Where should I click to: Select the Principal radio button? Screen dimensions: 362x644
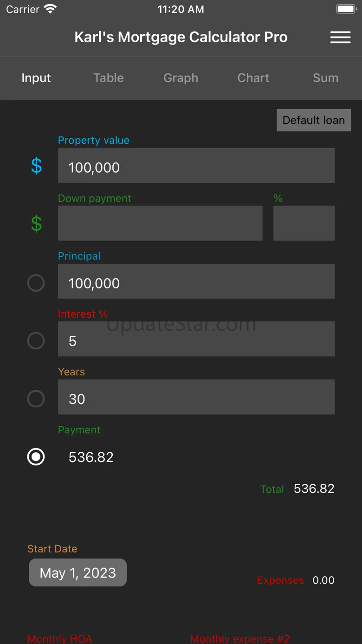click(36, 283)
